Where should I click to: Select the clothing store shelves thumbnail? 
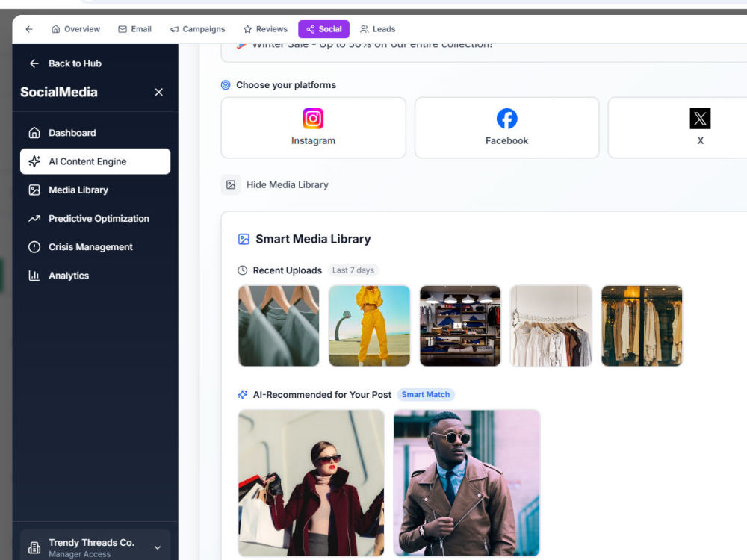tap(460, 326)
